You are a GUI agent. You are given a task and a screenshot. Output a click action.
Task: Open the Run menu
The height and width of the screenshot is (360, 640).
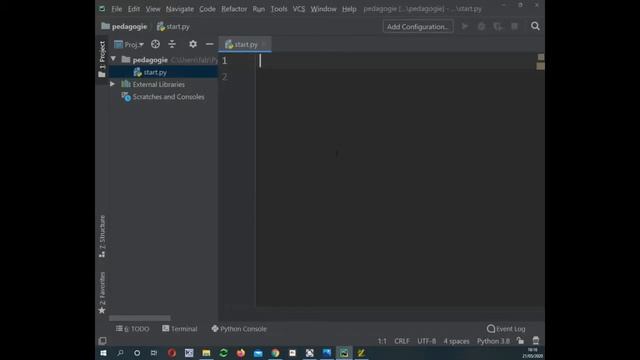pos(258,9)
